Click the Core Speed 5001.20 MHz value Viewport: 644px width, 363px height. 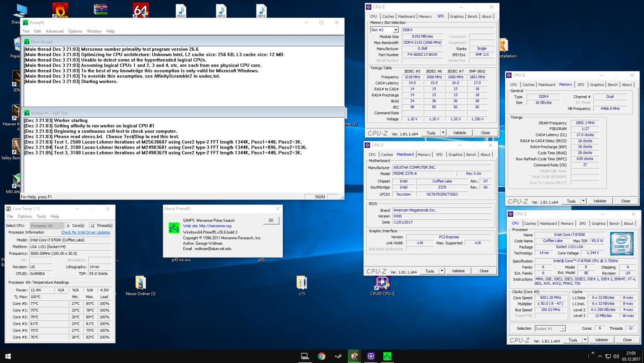click(x=550, y=298)
